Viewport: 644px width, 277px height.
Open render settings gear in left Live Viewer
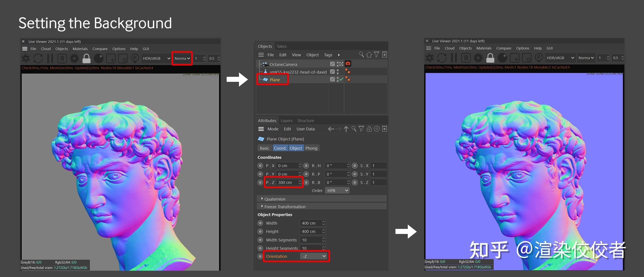point(74,58)
